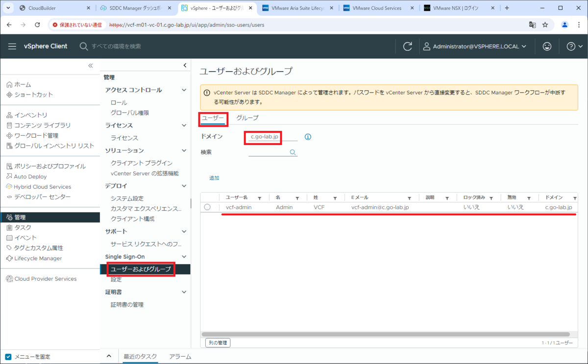Viewport: 588px width, 364px height.
Task: Collapse Single Sign-On section
Action: 184,257
